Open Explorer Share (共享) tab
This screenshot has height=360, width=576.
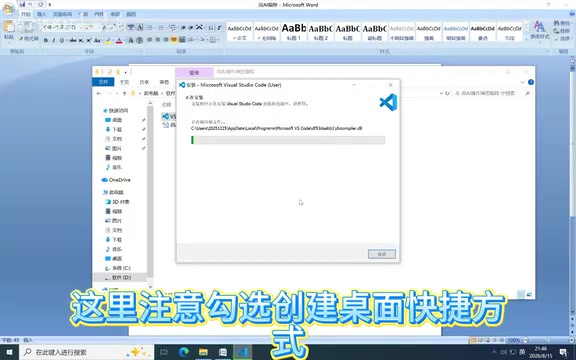(x=144, y=82)
